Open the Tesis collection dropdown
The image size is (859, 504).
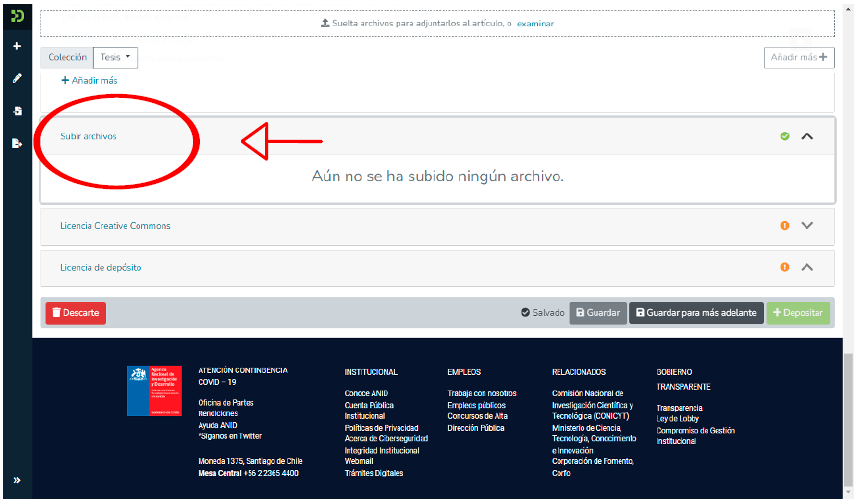pos(115,57)
